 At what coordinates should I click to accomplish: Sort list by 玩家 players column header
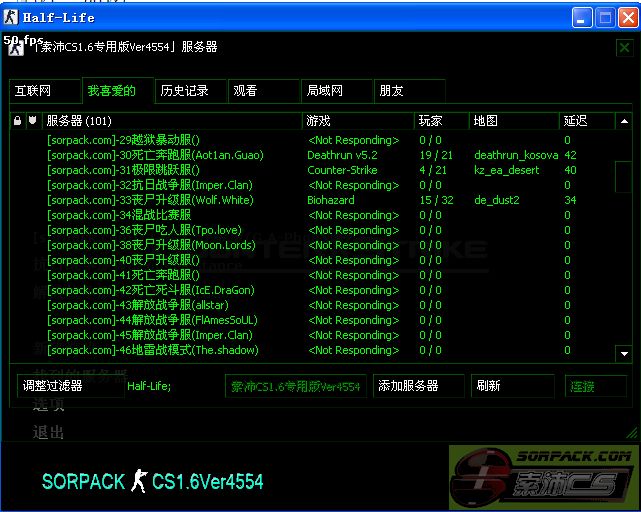pos(442,121)
